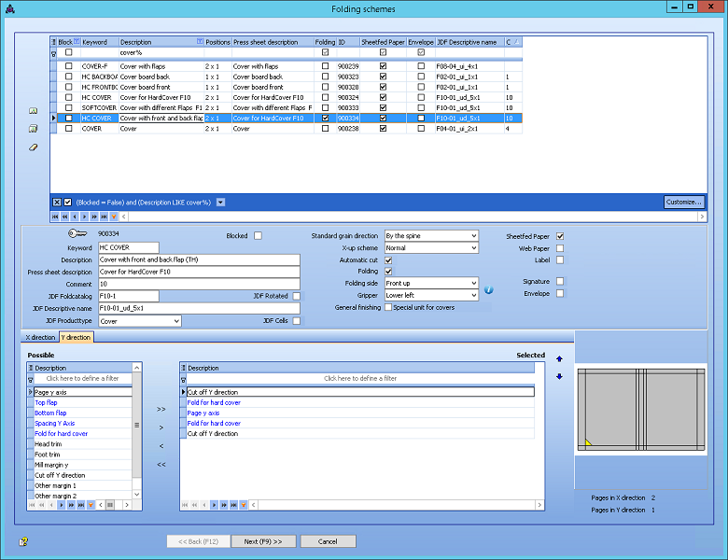Go to first record in top grid navigator

55,217
